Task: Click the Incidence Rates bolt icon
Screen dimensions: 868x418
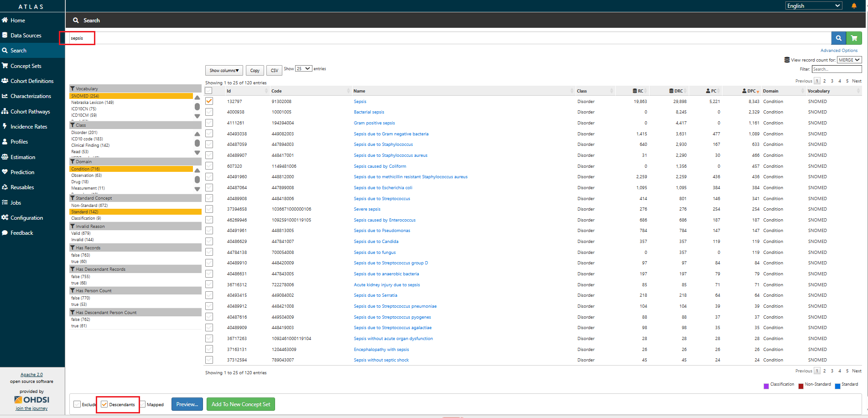Action: pos(5,126)
